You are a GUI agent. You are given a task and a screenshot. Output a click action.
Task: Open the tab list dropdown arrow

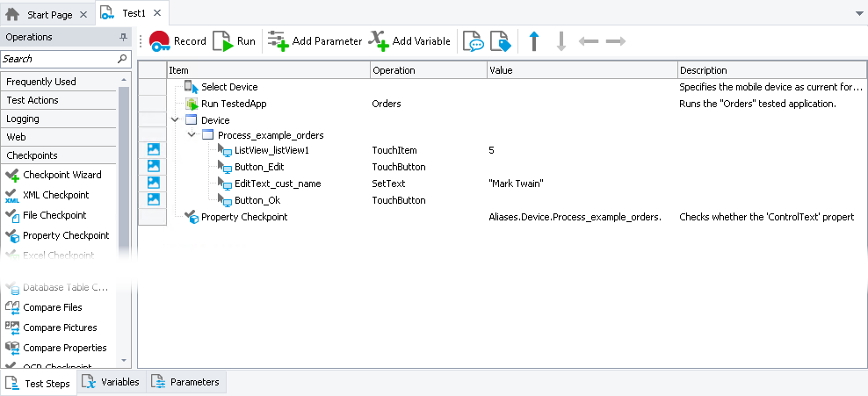[x=858, y=13]
